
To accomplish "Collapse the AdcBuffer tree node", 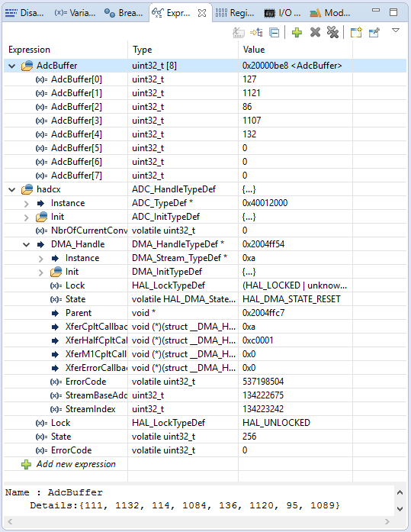I will [12, 66].
